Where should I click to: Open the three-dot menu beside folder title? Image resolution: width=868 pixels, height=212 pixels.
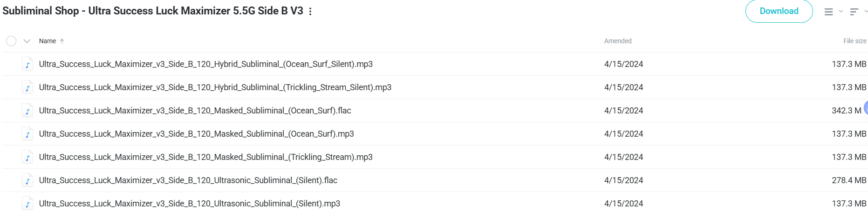coord(310,11)
